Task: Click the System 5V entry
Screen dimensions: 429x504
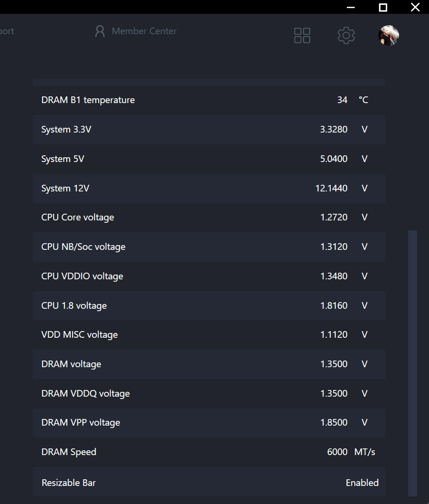Action: pyautogui.click(x=209, y=159)
